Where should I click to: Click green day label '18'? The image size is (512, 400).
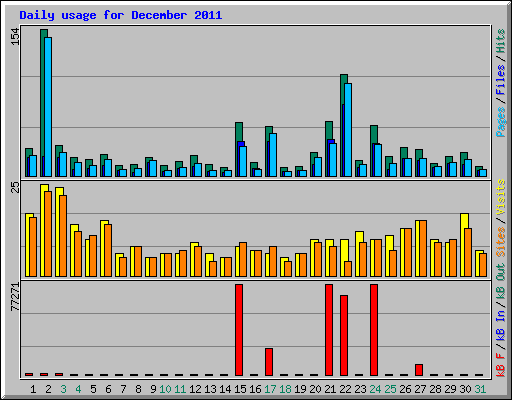285,389
